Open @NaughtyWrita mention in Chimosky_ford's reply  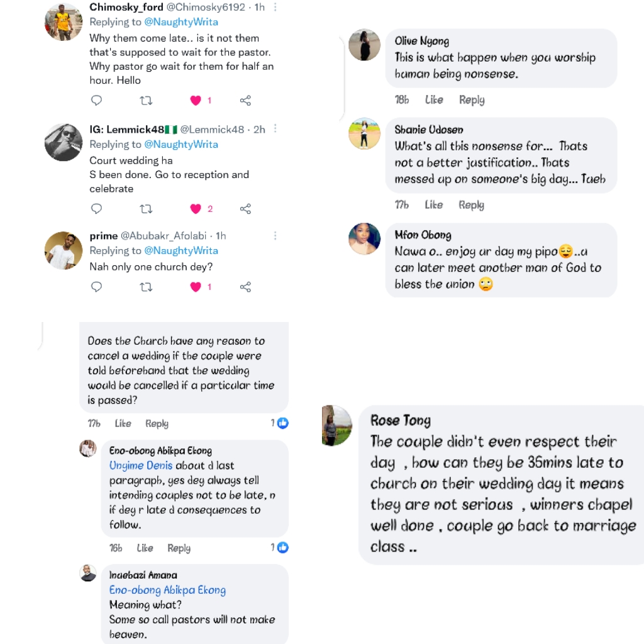pos(181,22)
